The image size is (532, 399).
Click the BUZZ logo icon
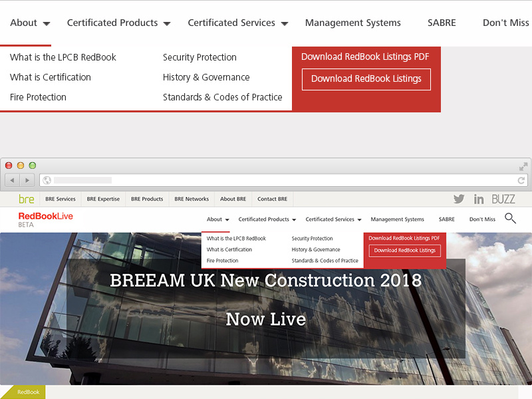[503, 199]
